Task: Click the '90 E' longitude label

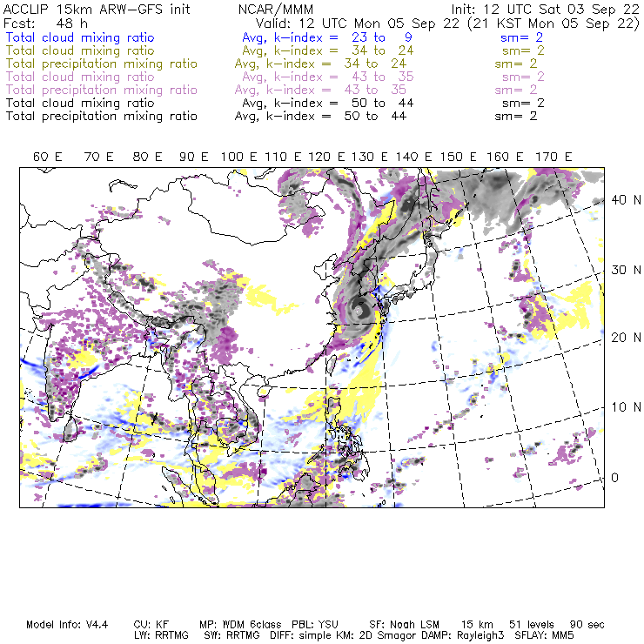Action: (194, 157)
